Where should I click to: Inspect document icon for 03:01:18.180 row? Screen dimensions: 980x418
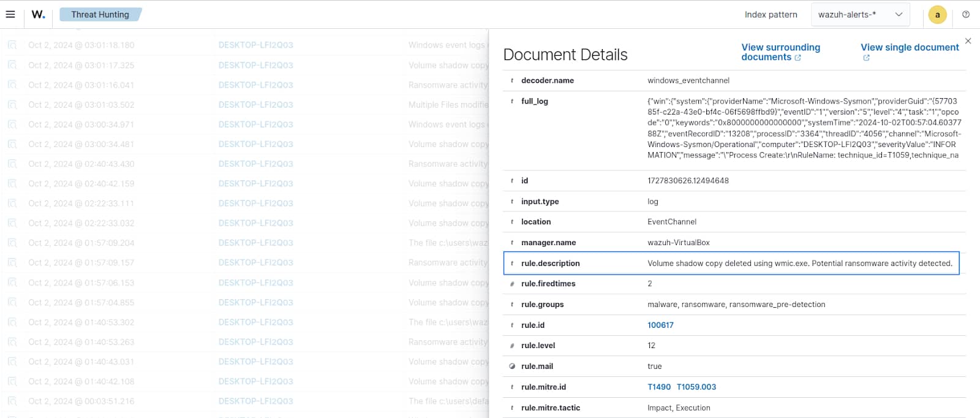point(12,45)
